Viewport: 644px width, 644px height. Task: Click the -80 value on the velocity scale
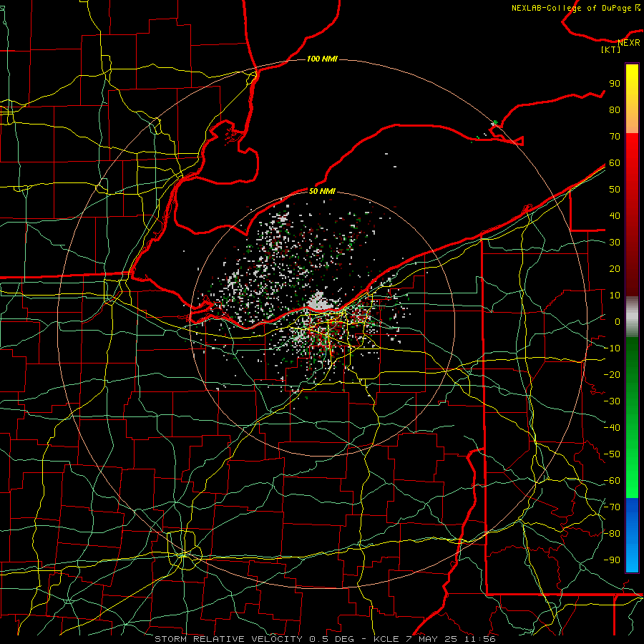[612, 534]
